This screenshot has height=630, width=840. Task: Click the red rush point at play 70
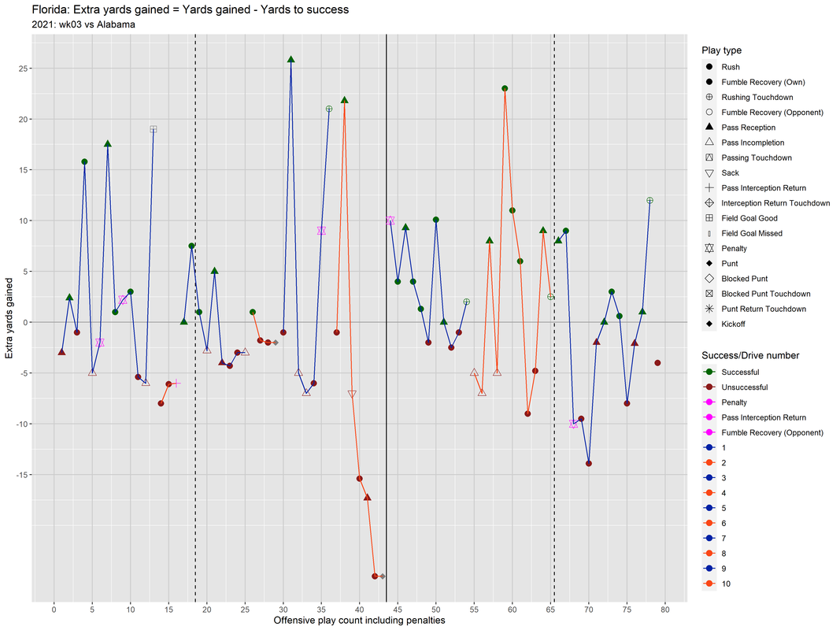pos(589,463)
